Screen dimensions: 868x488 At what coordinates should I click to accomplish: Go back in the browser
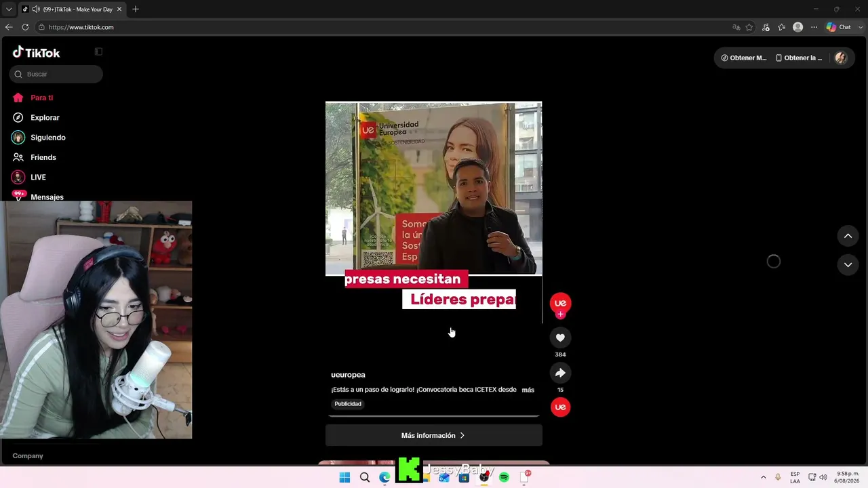pos(9,27)
